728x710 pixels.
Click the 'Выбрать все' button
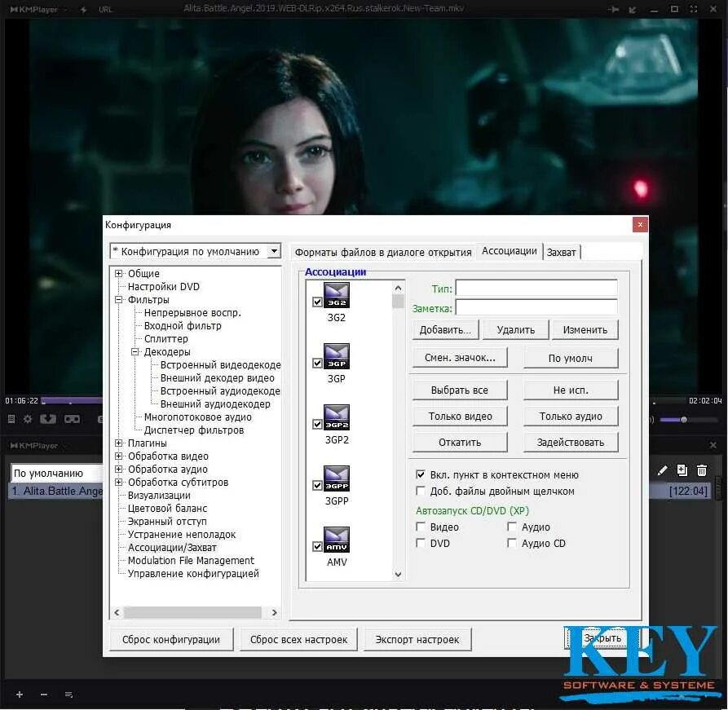tap(460, 390)
